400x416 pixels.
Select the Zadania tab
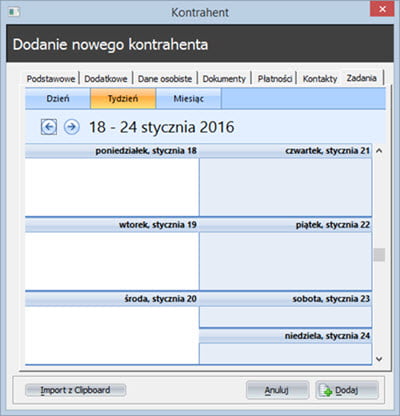click(362, 78)
